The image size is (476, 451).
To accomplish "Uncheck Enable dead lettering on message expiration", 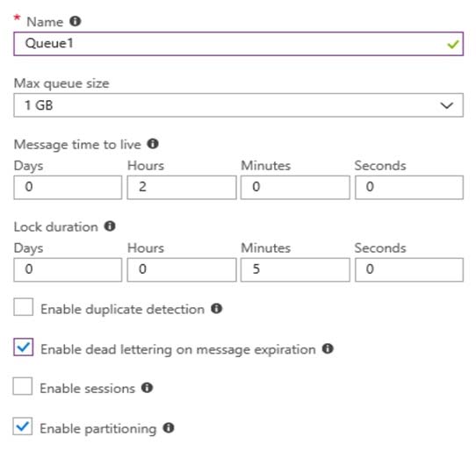I will click(x=24, y=347).
